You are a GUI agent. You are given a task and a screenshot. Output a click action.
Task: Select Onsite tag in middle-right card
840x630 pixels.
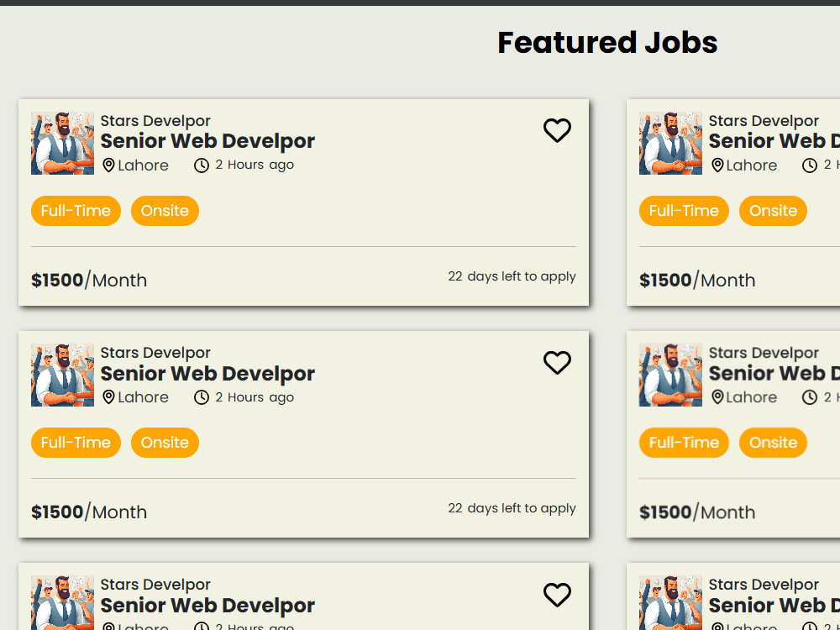[773, 443]
